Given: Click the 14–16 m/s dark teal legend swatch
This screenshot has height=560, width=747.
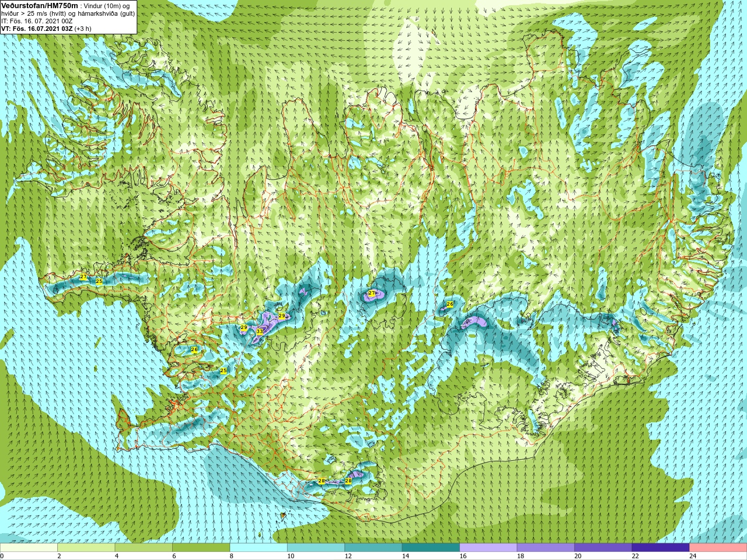Looking at the screenshot, I should coord(431,548).
